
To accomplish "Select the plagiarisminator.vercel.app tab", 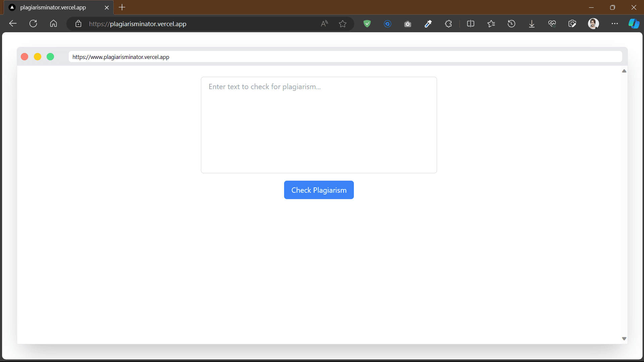I will [x=53, y=7].
